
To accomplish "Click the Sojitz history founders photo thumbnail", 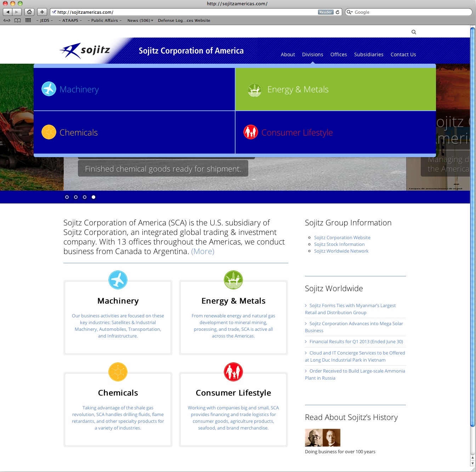I will pyautogui.click(x=322, y=438).
